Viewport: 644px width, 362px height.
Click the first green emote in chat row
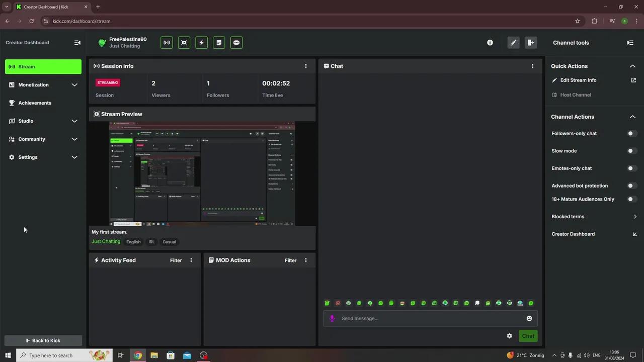point(327,303)
